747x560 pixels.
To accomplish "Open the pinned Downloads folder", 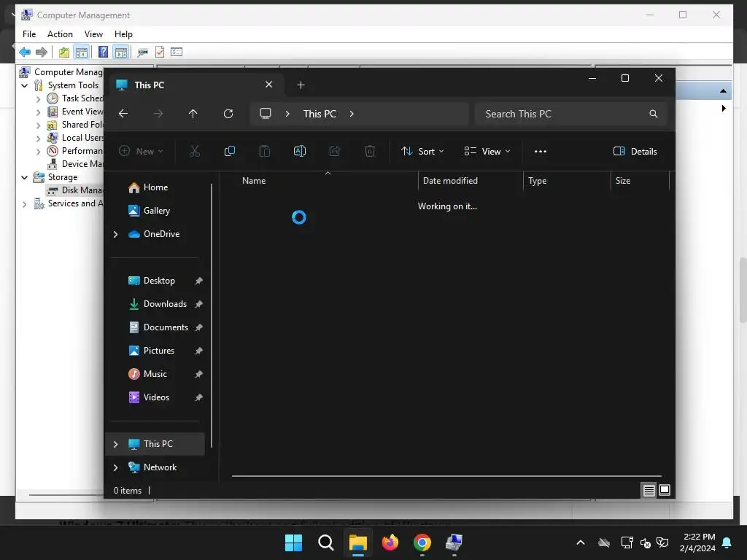I will (165, 304).
